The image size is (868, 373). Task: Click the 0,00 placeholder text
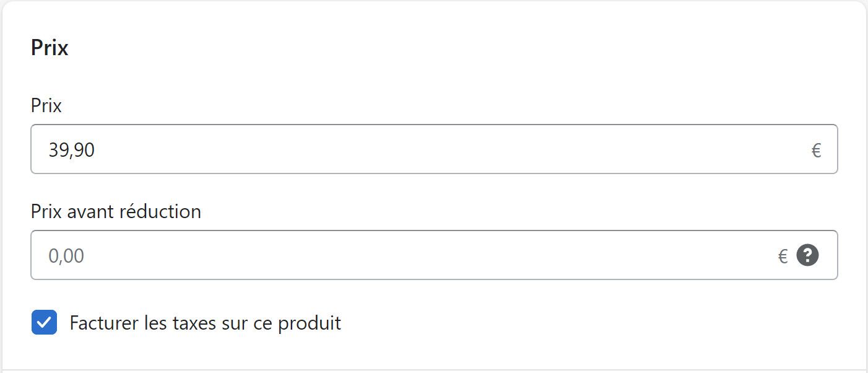pos(66,256)
